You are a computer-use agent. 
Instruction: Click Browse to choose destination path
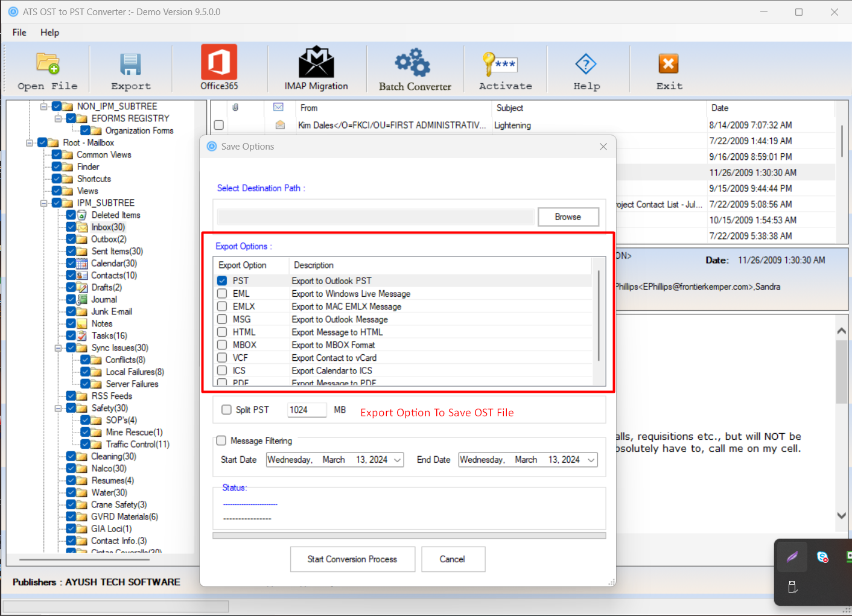[568, 217]
